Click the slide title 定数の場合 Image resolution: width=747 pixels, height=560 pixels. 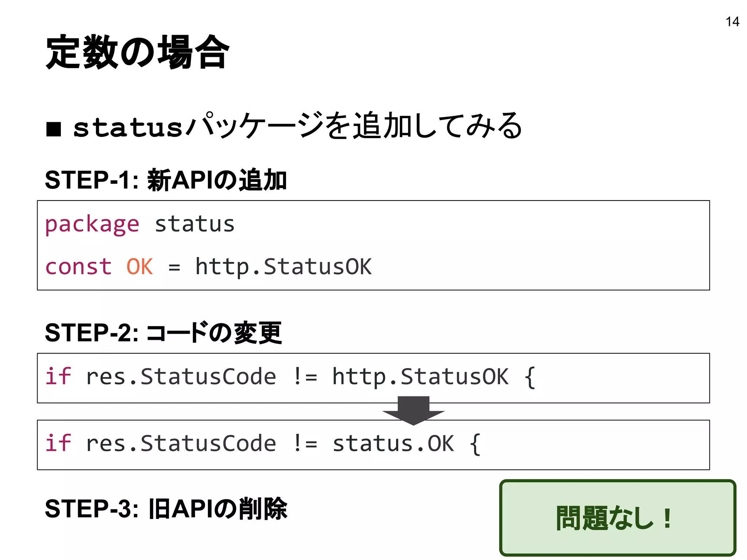pos(138,52)
